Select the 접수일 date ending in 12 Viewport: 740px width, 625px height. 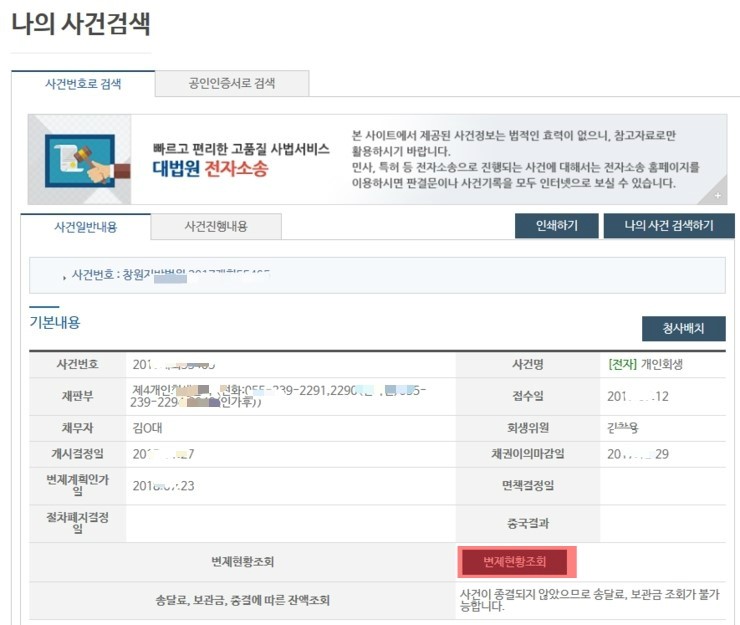(638, 397)
